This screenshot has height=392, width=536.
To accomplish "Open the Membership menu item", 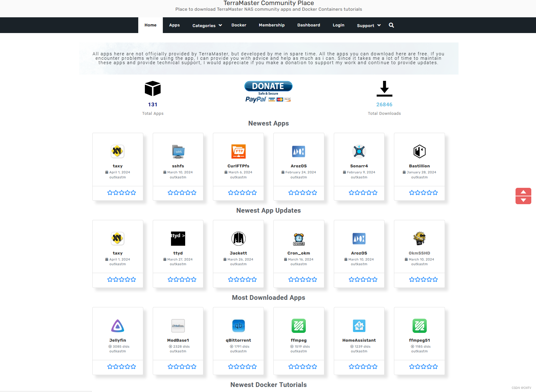I will pyautogui.click(x=272, y=25).
